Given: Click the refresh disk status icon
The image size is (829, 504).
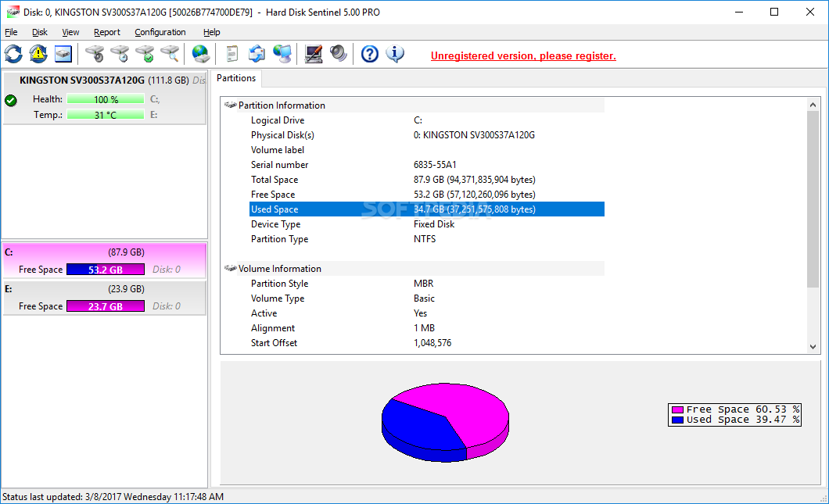Looking at the screenshot, I should tap(13, 54).
